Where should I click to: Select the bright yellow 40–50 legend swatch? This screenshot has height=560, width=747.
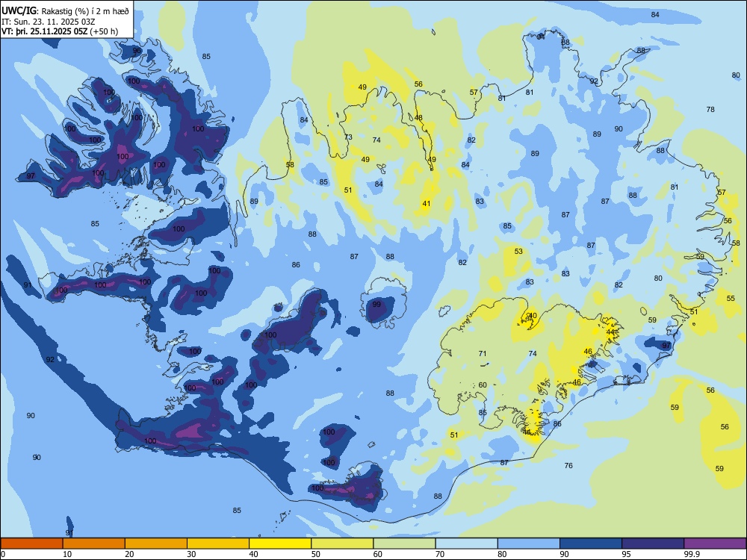pos(280,544)
